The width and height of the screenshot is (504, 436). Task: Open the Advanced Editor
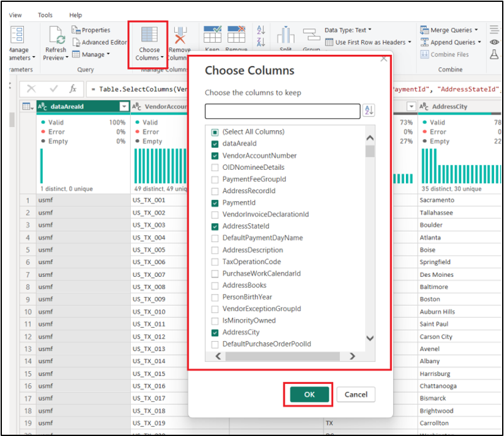tap(99, 42)
